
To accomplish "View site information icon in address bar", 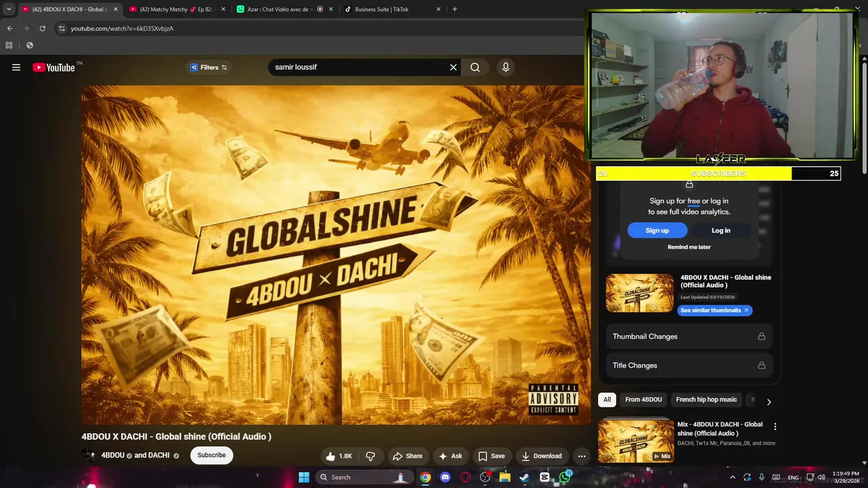I will (62, 28).
